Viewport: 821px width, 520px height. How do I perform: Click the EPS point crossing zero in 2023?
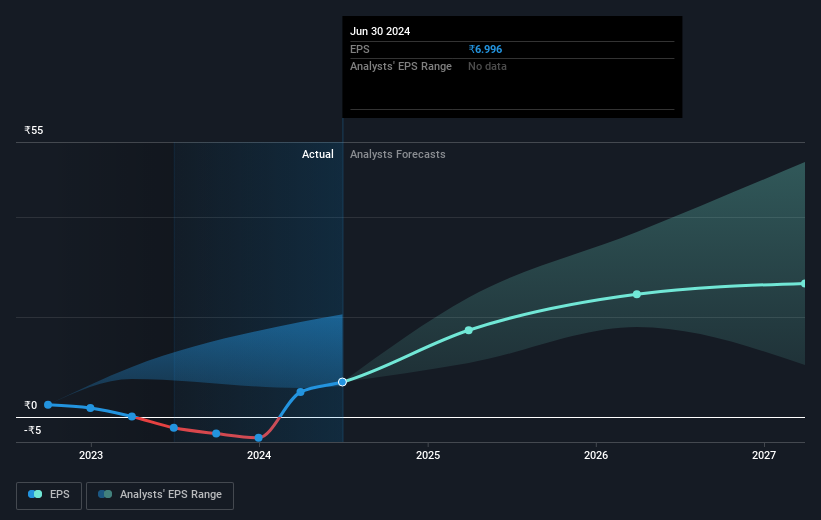132,416
